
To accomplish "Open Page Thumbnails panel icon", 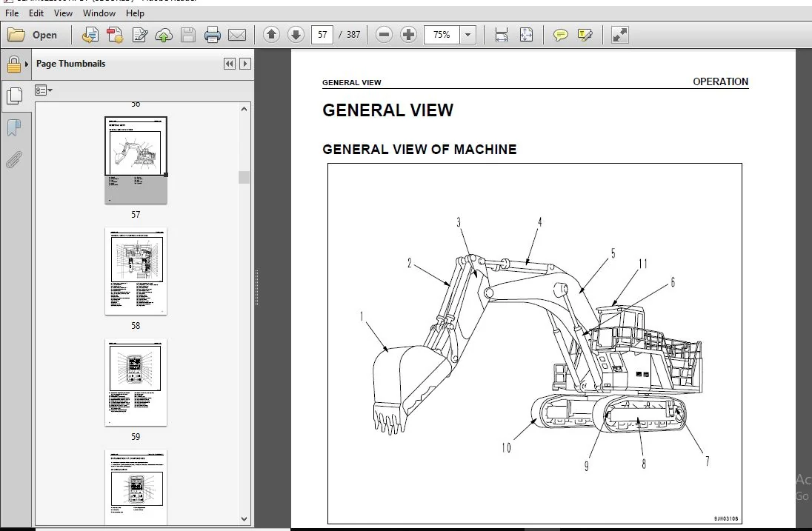I will [15, 96].
